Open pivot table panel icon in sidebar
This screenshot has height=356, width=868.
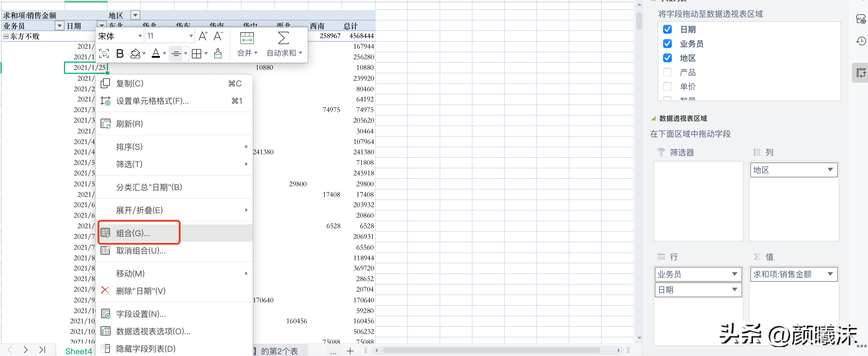(x=861, y=72)
